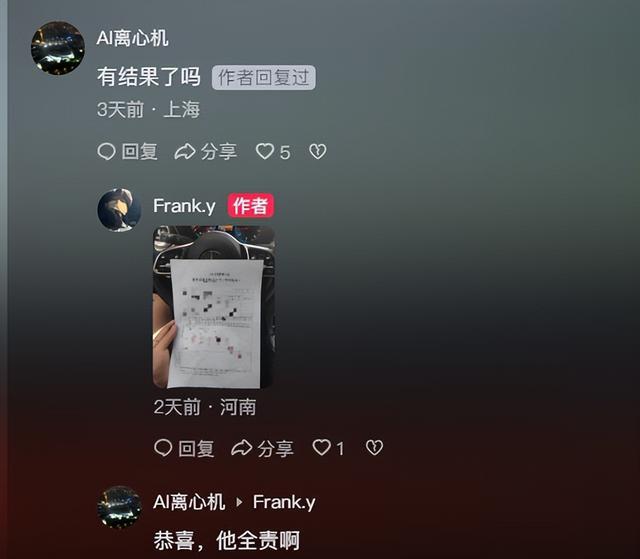This screenshot has height=559, width=640.
Task: Click the reply text 恭喜，他全责啊
Action: (x=227, y=541)
